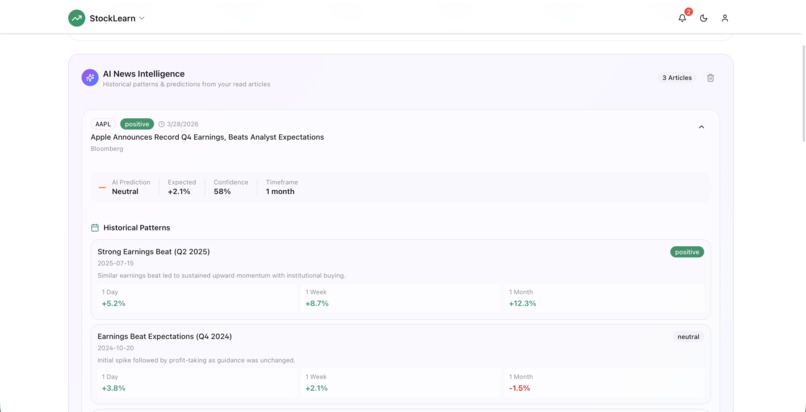This screenshot has height=412, width=806.
Task: Click the positive badge on Q2 2025 pattern
Action: 687,252
